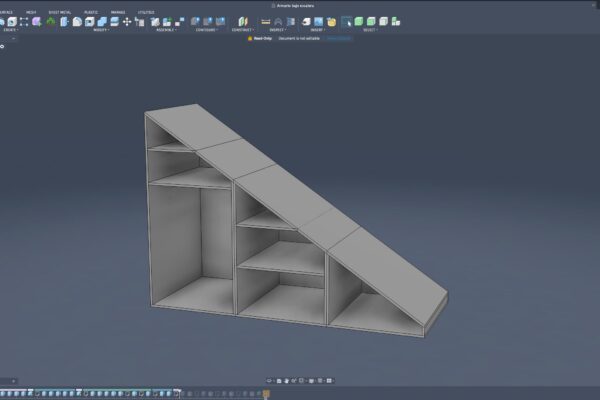
Task: Select the Press Pull tool icon
Action: (x=64, y=22)
